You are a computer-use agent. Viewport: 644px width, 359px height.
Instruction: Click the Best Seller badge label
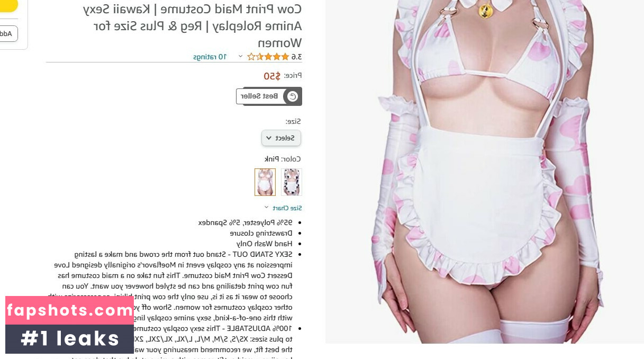(x=259, y=96)
